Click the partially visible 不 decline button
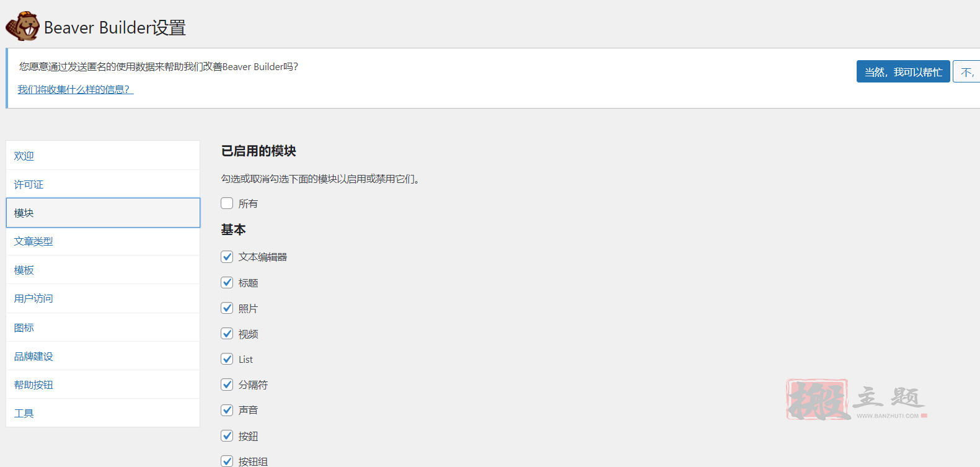The width and height of the screenshot is (980, 467). click(x=966, y=72)
